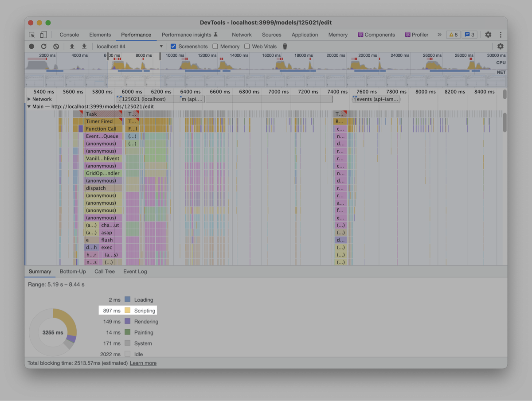Screen dimensions: 532x401
Task: Click the messages badge showing 3
Action: point(469,35)
